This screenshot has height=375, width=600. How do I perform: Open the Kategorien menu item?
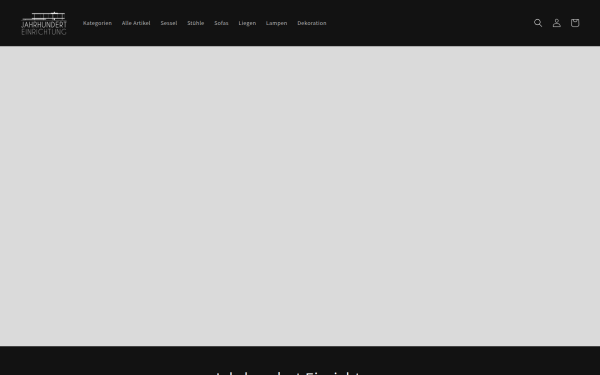(97, 23)
